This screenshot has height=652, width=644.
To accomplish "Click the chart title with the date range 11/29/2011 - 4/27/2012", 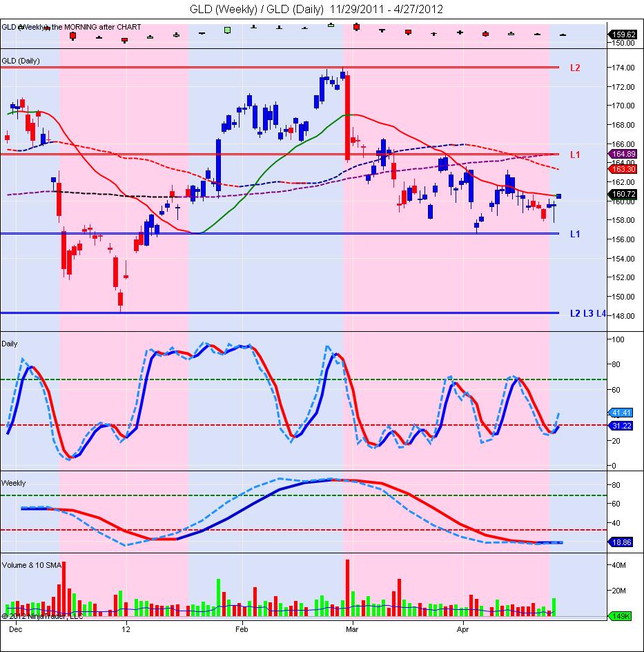I will coord(316,9).
